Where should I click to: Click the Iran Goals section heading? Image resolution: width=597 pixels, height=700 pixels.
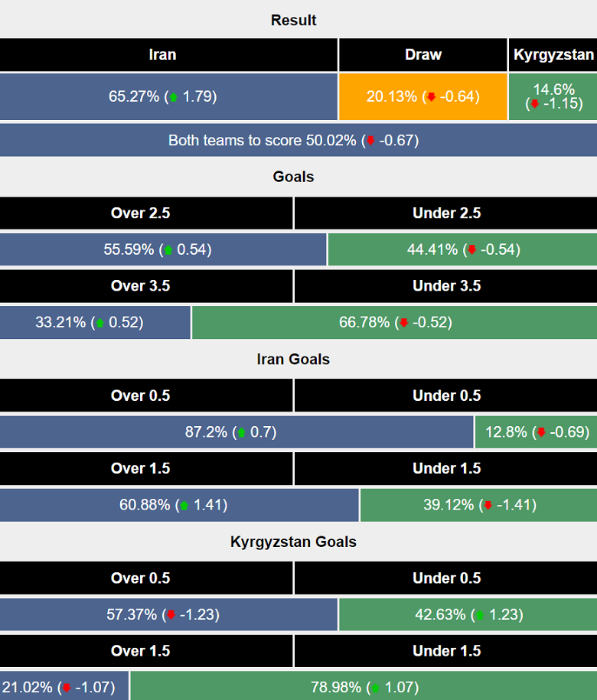click(x=293, y=359)
